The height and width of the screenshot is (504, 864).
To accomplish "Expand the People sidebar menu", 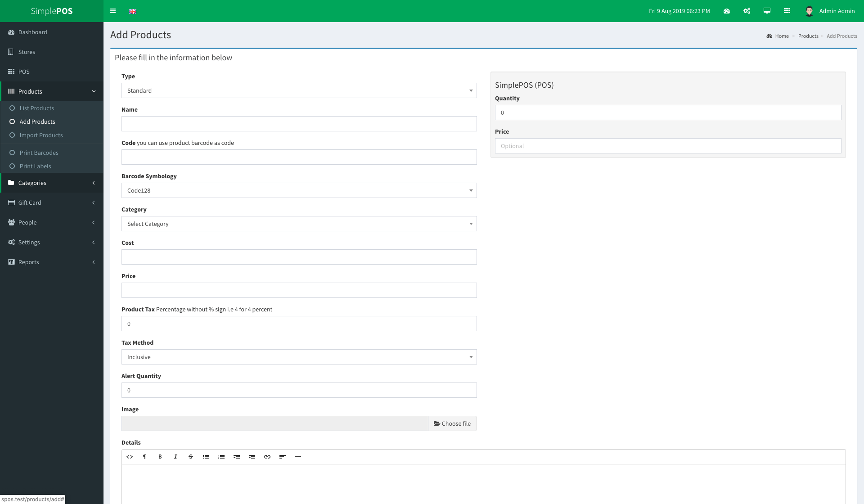I will click(52, 223).
